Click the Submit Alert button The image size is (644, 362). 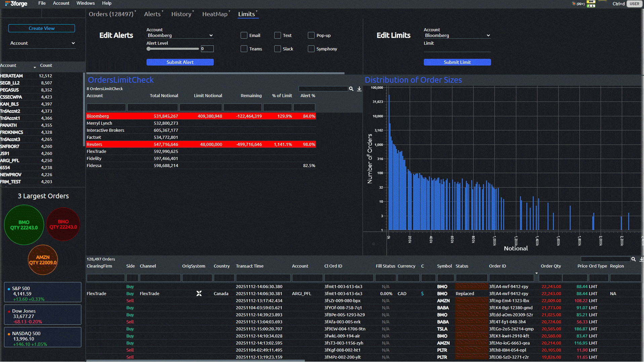[180, 62]
